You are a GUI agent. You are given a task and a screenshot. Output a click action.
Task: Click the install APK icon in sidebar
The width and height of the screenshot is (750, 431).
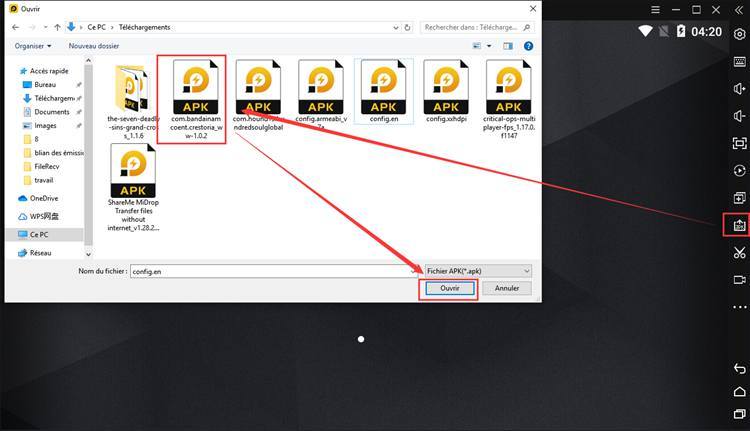(x=739, y=225)
